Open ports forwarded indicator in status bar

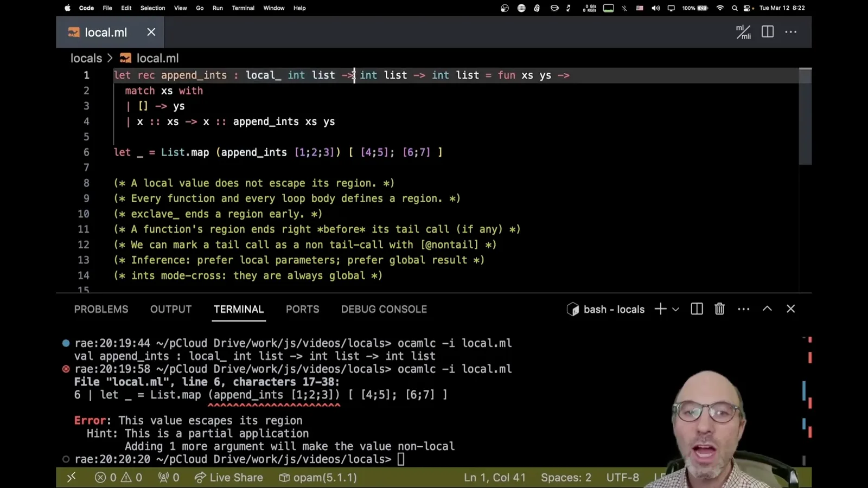169,478
